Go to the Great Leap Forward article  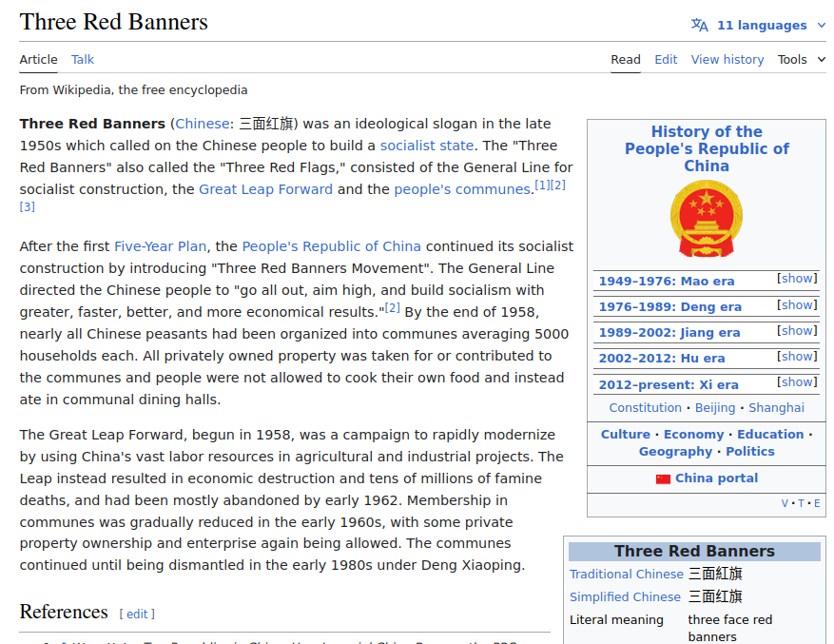coord(265,189)
